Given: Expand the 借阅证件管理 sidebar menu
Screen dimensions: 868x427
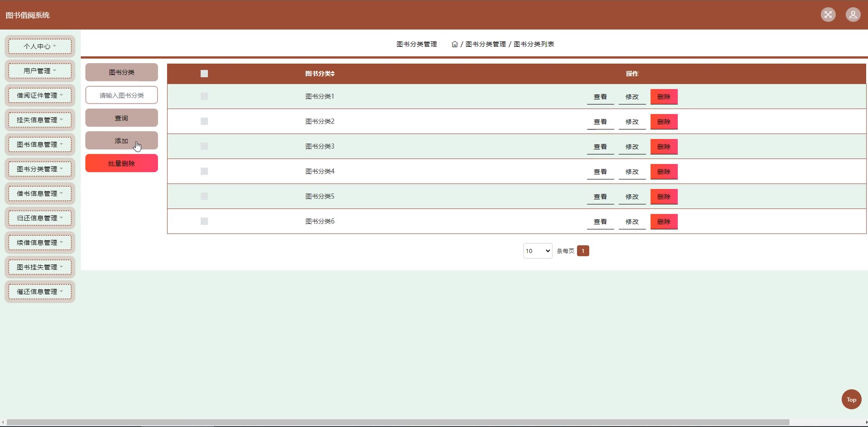Looking at the screenshot, I should [x=40, y=95].
